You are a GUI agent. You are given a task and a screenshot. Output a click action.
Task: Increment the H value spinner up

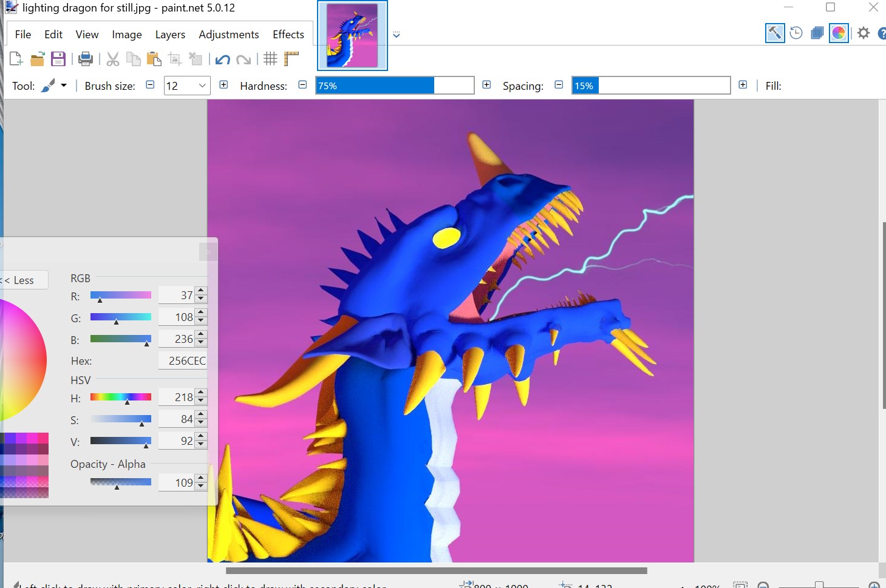[201, 393]
